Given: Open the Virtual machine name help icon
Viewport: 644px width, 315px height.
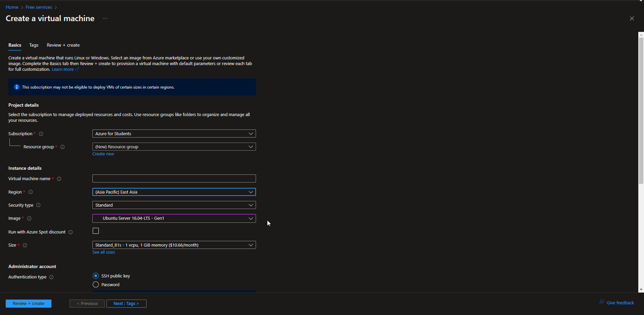Looking at the screenshot, I should tap(59, 179).
